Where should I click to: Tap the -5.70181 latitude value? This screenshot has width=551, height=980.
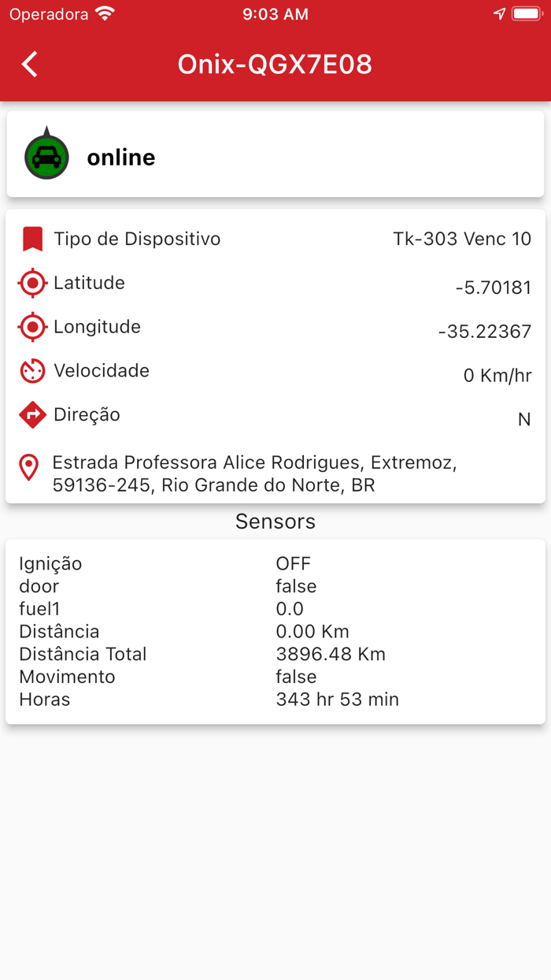point(493,288)
